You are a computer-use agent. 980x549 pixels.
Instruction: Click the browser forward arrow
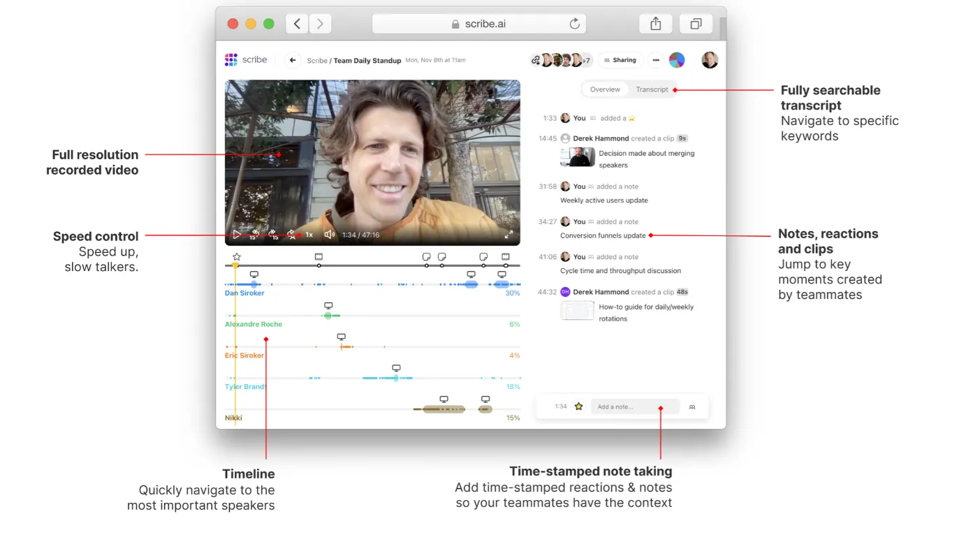[320, 24]
